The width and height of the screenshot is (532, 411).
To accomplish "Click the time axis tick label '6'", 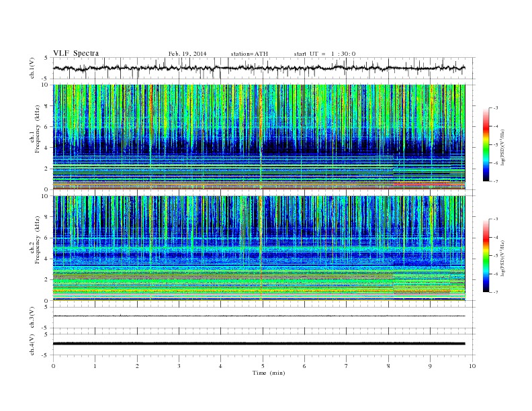I will (x=304, y=366).
